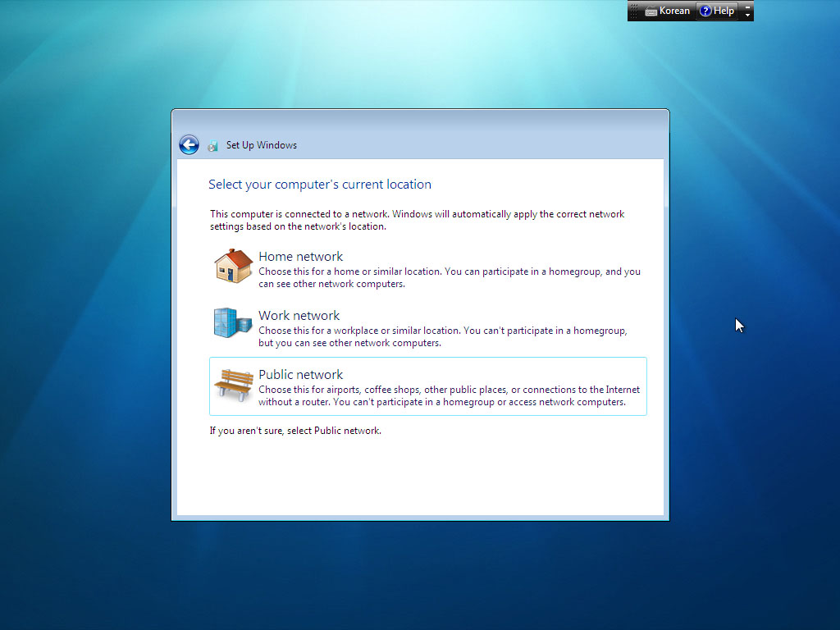Pick the Work network office building icon

tap(232, 322)
